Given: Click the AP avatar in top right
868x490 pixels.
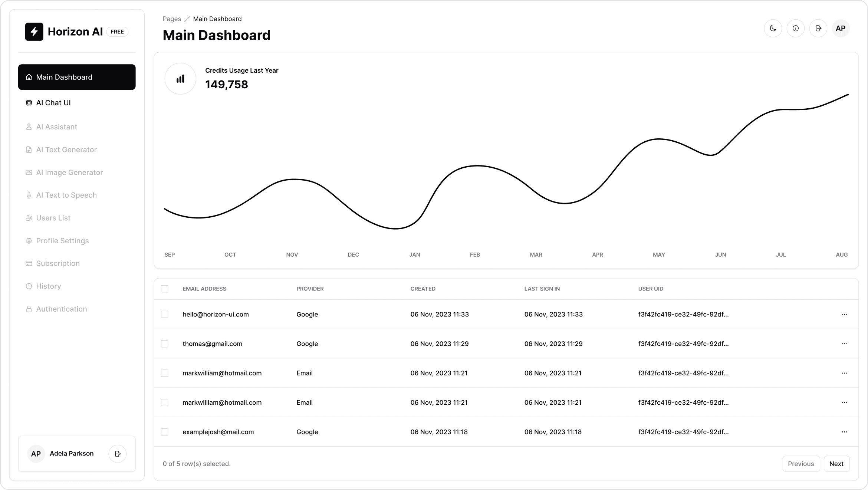Looking at the screenshot, I should pyautogui.click(x=841, y=29).
